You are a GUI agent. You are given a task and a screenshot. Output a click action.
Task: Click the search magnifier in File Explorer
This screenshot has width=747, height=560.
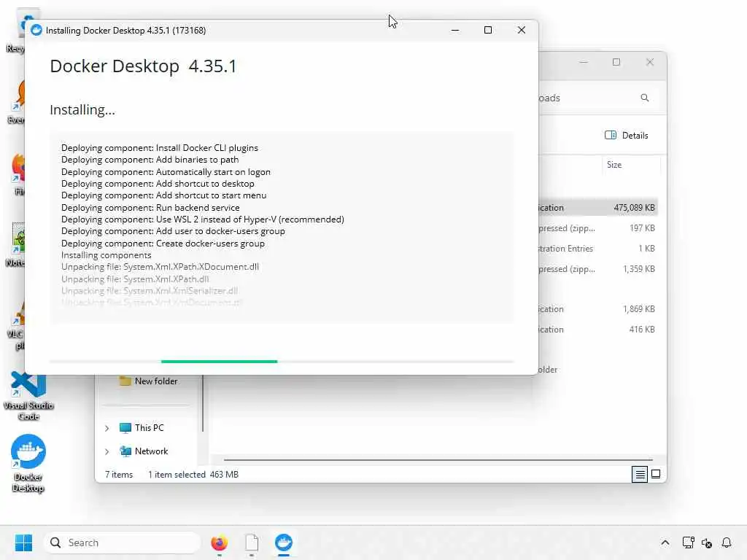(645, 98)
